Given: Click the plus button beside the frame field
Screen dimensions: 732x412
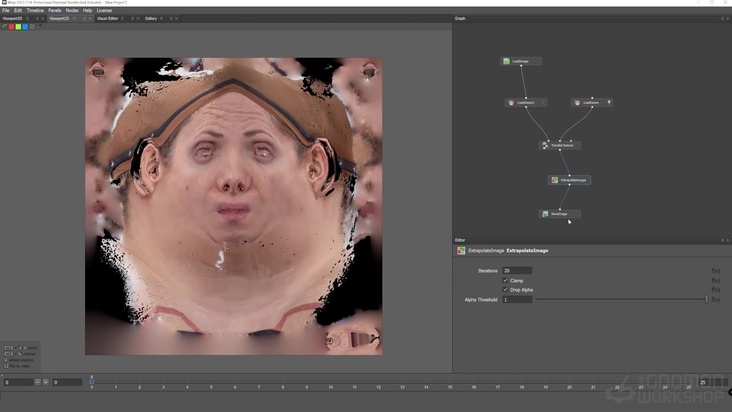Looking at the screenshot, I should coord(46,382).
